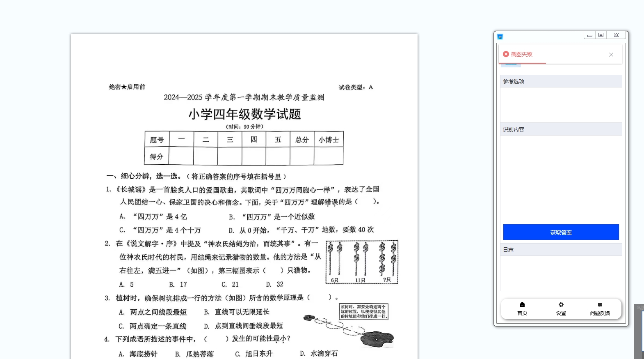The width and height of the screenshot is (644, 359).
Task: Click the 总分 cell in the score table
Action: click(302, 140)
